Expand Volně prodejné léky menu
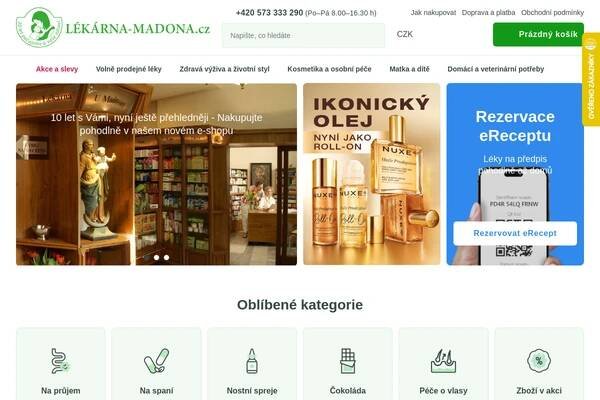600x400 pixels. coord(129,69)
